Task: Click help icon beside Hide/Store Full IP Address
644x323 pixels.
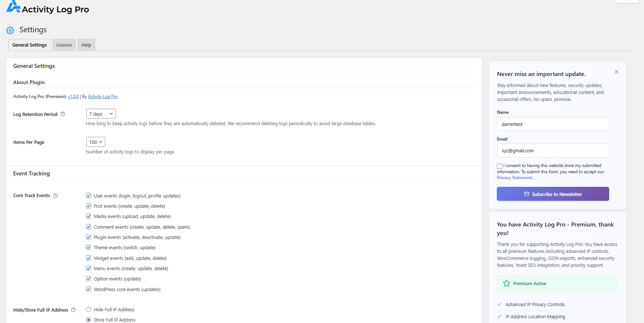Action: pos(73,310)
